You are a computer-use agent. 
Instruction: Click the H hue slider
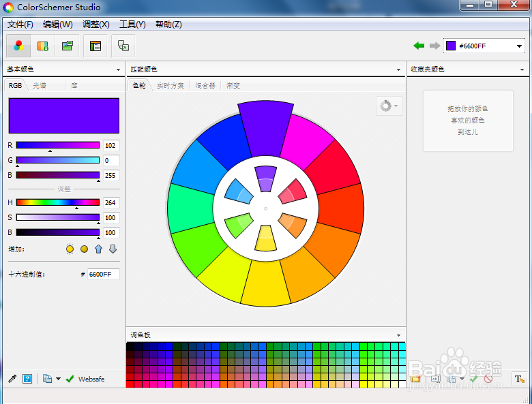tap(58, 202)
